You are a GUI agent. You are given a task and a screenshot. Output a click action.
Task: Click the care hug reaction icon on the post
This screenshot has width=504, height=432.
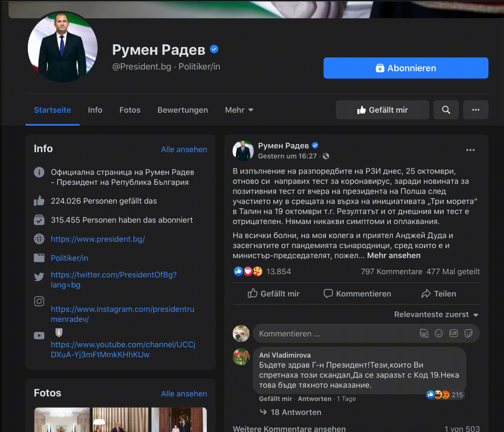pos(257,272)
